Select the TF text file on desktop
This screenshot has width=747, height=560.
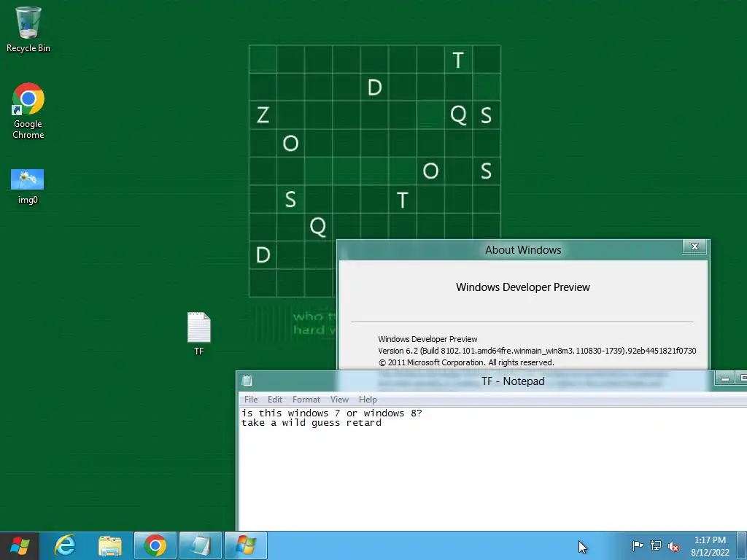[199, 333]
